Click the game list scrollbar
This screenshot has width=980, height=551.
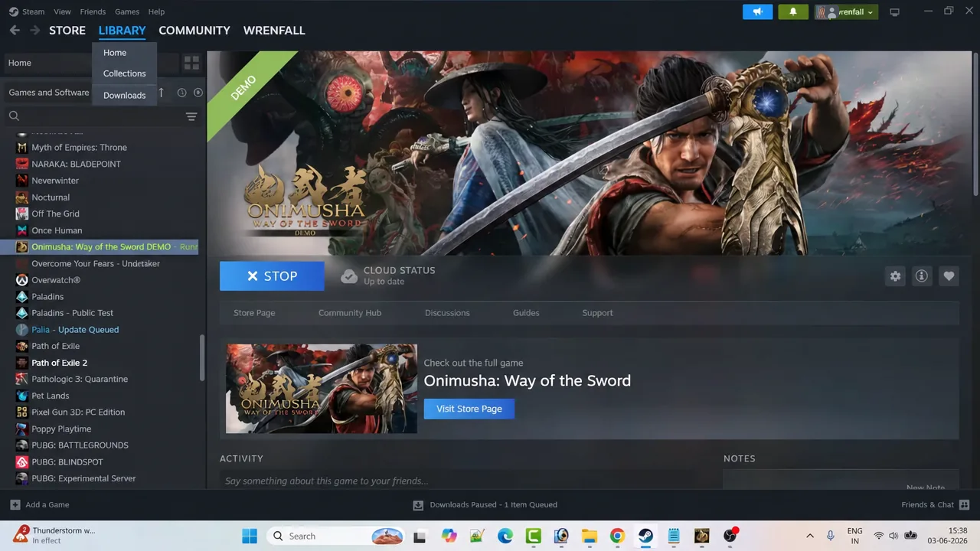pos(202,357)
